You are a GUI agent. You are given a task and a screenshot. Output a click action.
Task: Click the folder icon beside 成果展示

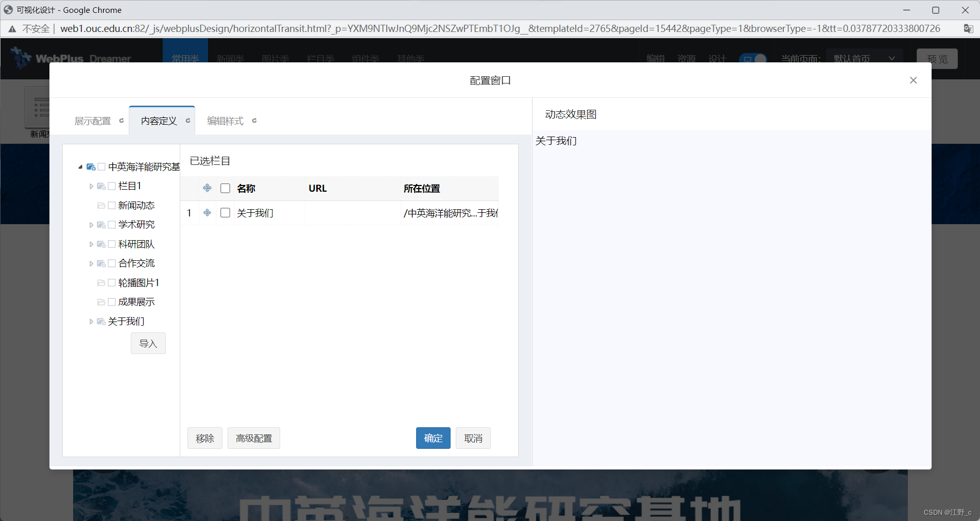click(101, 301)
